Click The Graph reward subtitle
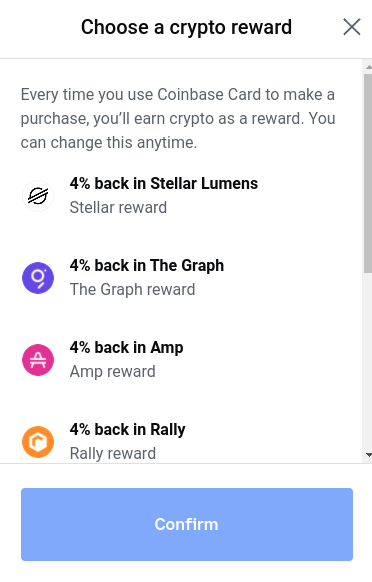The height and width of the screenshot is (582, 372). coord(132,290)
